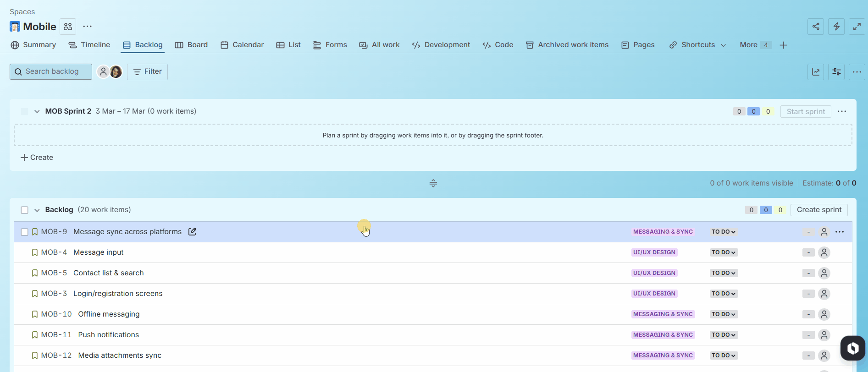Filter by the user photo avatar
The image size is (868, 372).
(x=116, y=71)
